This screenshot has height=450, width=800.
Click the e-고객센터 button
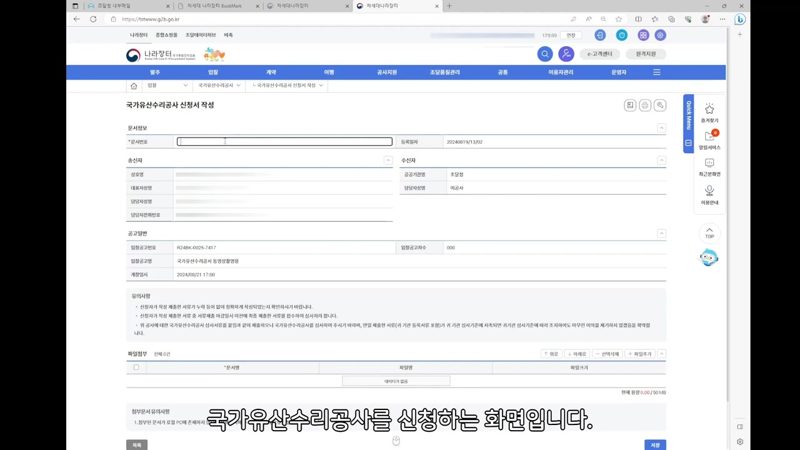tap(599, 54)
